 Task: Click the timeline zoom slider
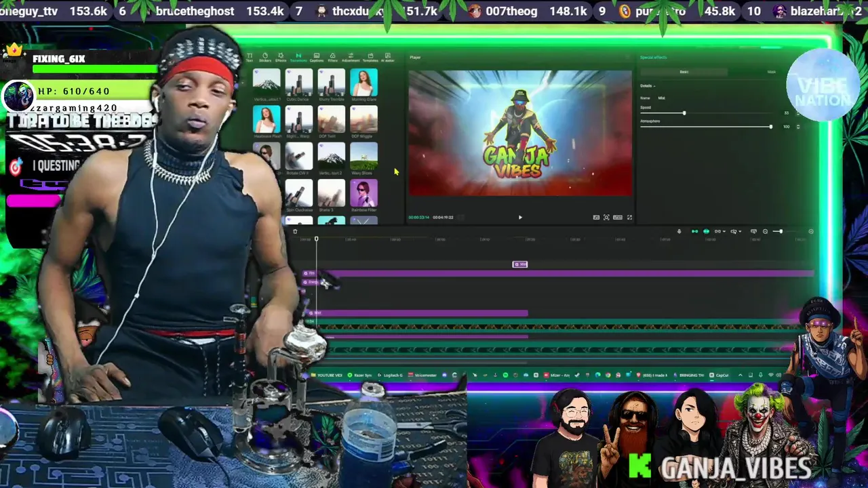coord(785,232)
